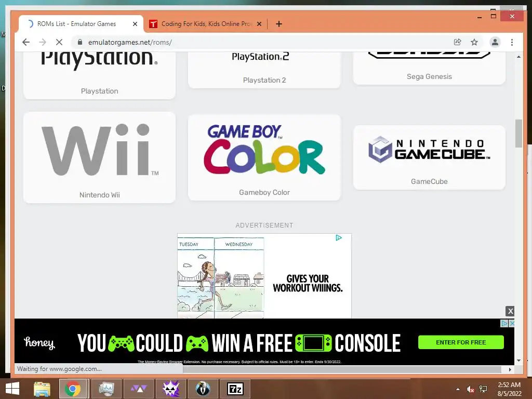Share this page using the share icon

click(x=457, y=42)
